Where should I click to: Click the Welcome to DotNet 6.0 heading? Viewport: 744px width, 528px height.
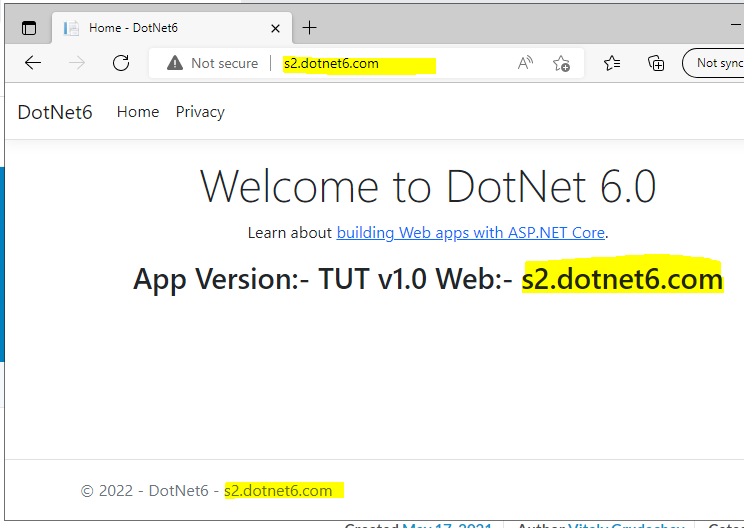click(x=428, y=187)
